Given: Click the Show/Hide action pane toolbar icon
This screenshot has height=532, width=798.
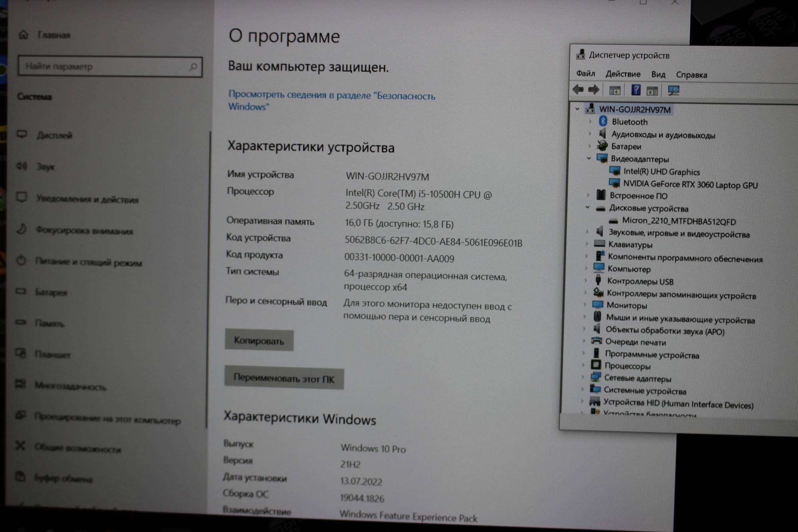Looking at the screenshot, I should 652,91.
